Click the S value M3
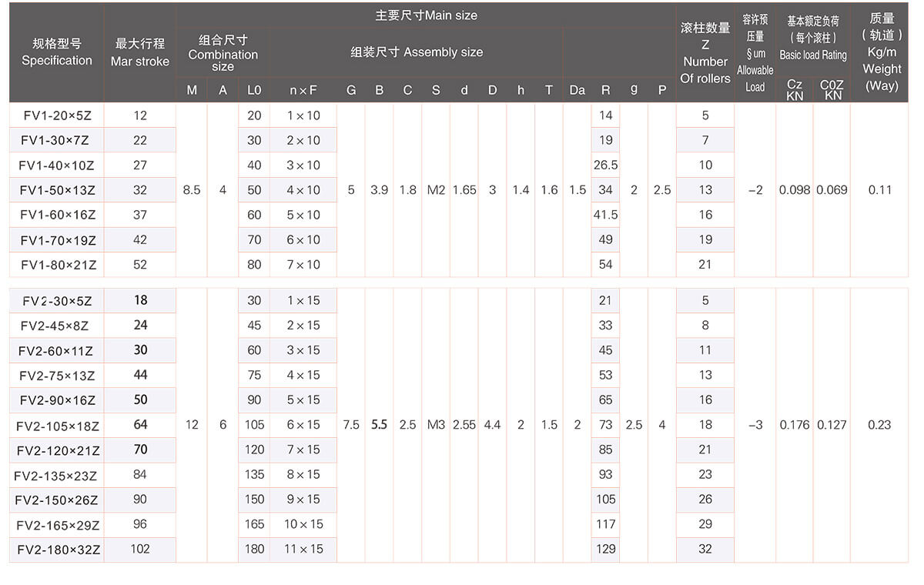924x585 pixels. (436, 425)
